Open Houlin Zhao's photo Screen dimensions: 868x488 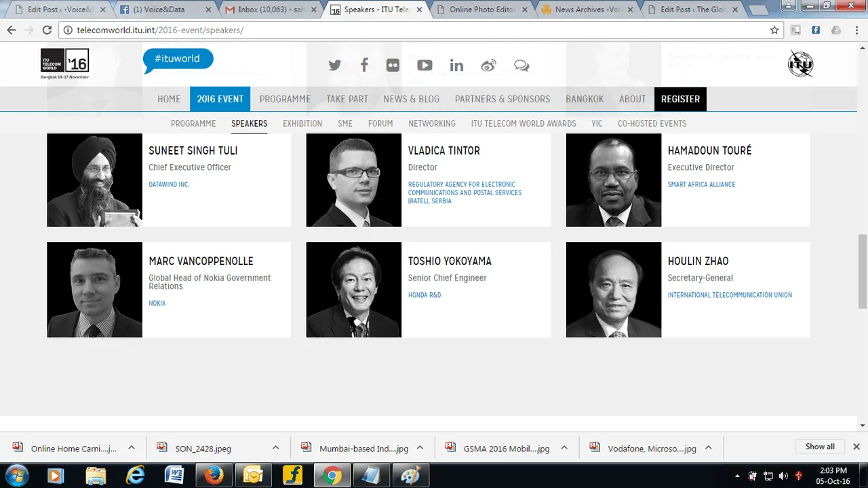614,289
